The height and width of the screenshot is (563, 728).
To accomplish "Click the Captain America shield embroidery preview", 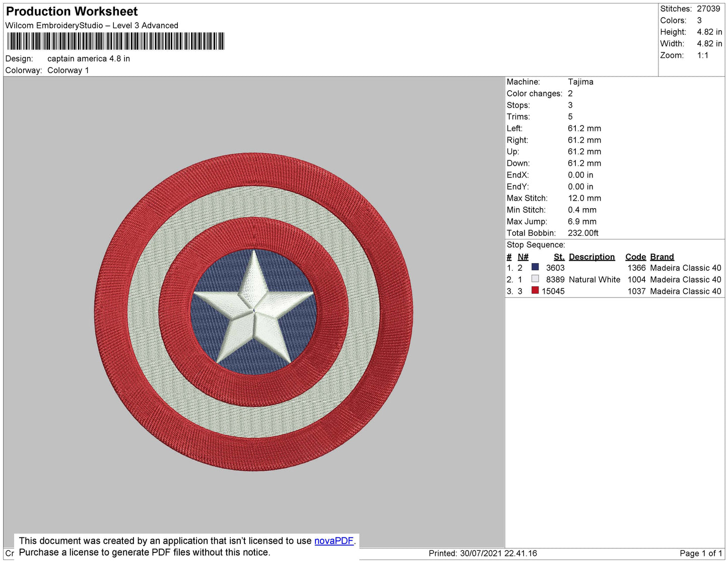I will (253, 312).
